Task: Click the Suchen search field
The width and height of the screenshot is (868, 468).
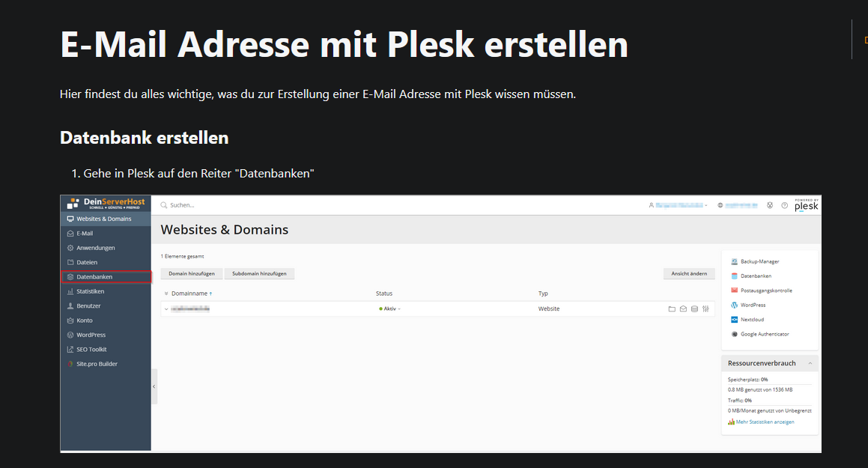Action: click(x=225, y=205)
